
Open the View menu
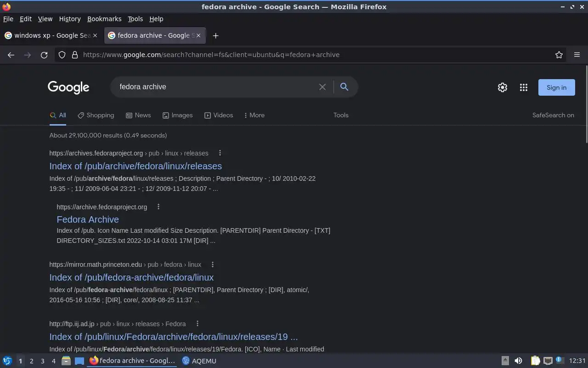coord(45,19)
